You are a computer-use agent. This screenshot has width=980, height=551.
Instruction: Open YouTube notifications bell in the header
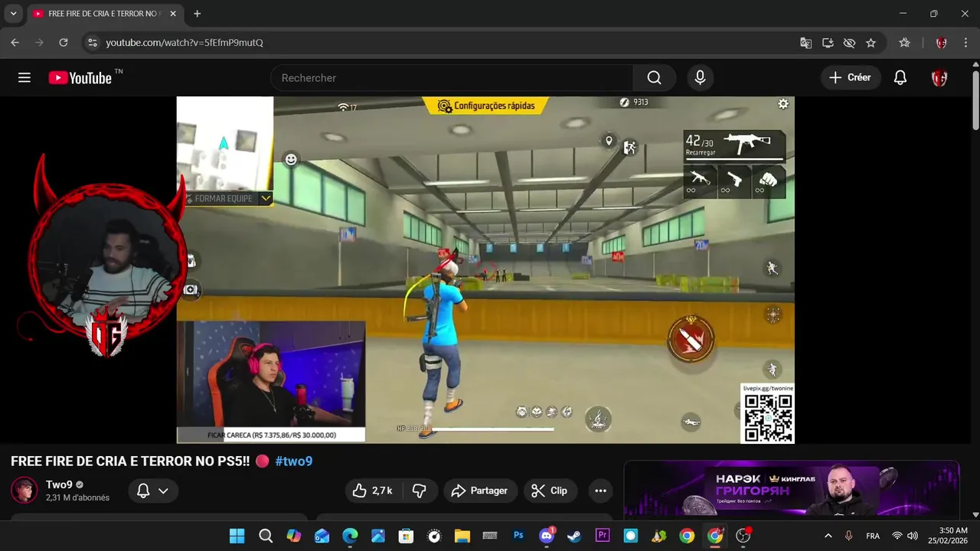coord(900,77)
